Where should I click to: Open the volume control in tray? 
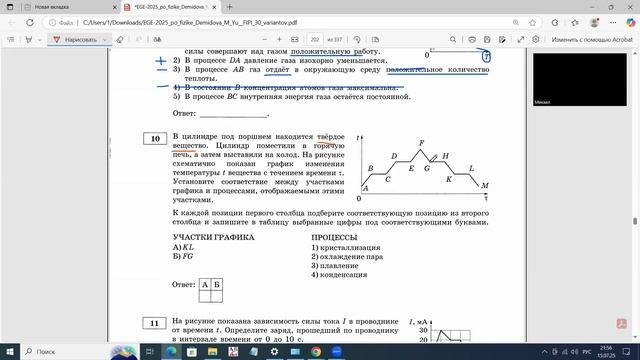[575, 351]
